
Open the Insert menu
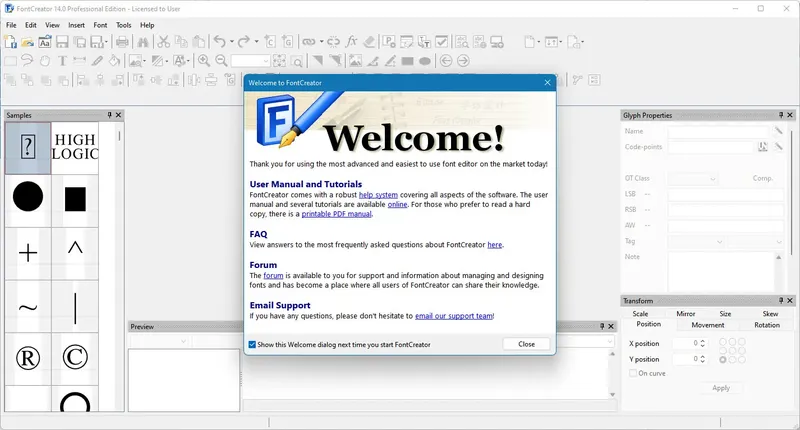(77, 25)
